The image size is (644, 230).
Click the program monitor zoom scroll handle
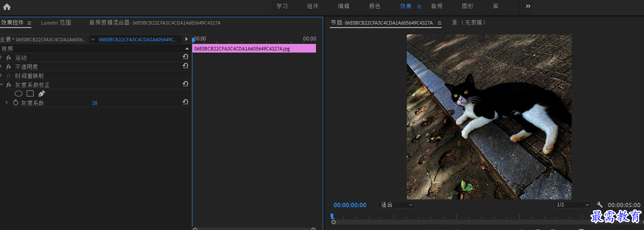pos(334,222)
